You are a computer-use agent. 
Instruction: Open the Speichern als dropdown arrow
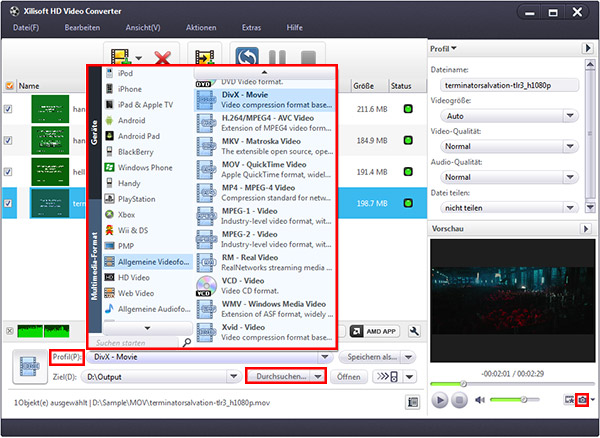pos(408,357)
